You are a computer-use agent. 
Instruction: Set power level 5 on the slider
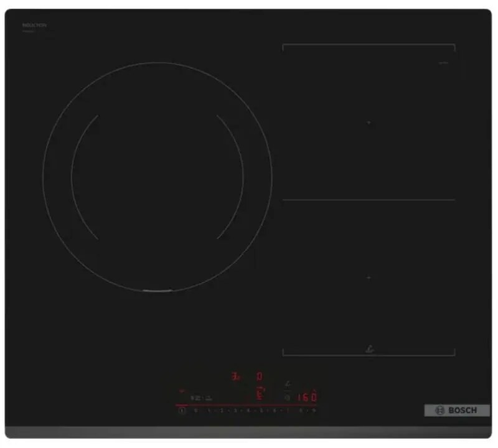[261, 411]
